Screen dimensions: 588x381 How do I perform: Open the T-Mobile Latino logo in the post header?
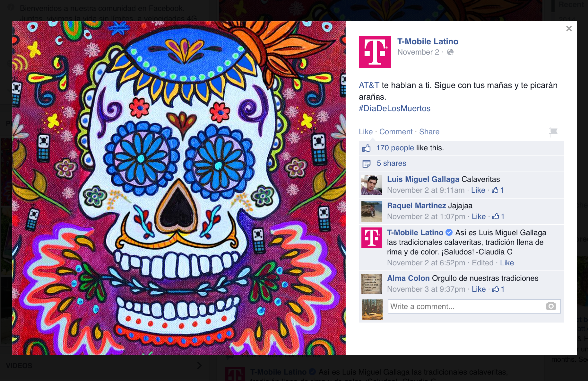coord(375,52)
